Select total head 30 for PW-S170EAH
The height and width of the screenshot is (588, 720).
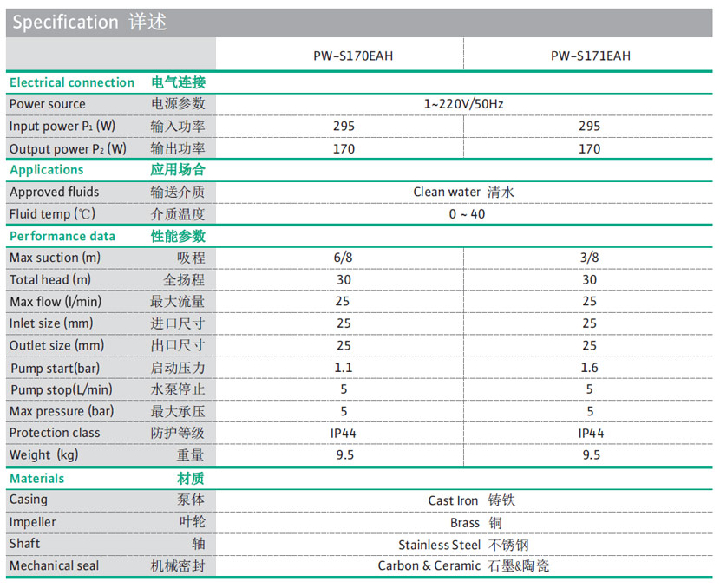point(344,280)
